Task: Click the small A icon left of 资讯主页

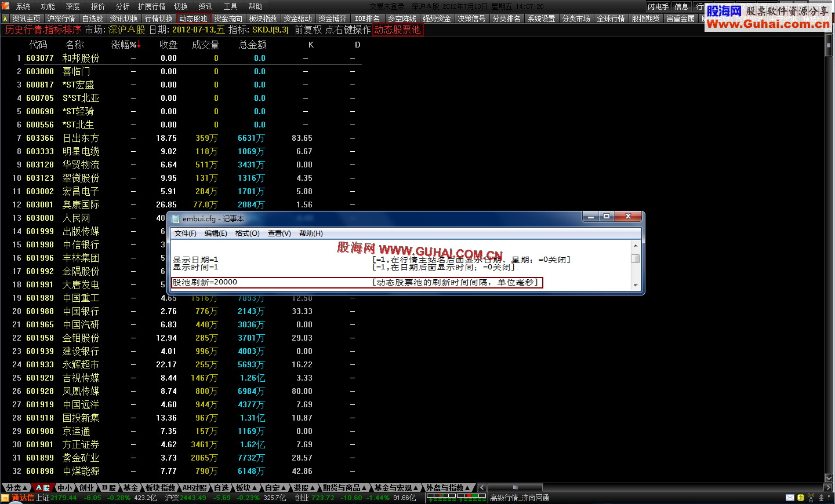Action: click(5, 19)
